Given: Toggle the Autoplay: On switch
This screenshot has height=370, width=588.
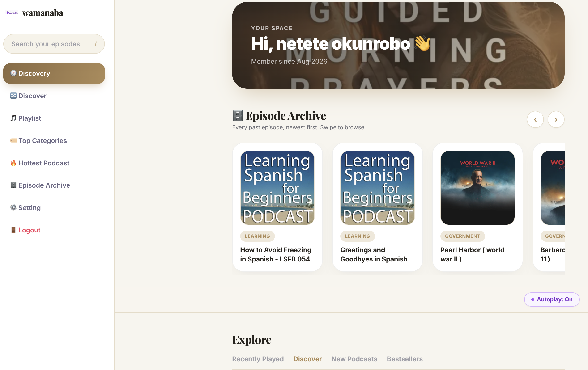Looking at the screenshot, I should coord(552,299).
